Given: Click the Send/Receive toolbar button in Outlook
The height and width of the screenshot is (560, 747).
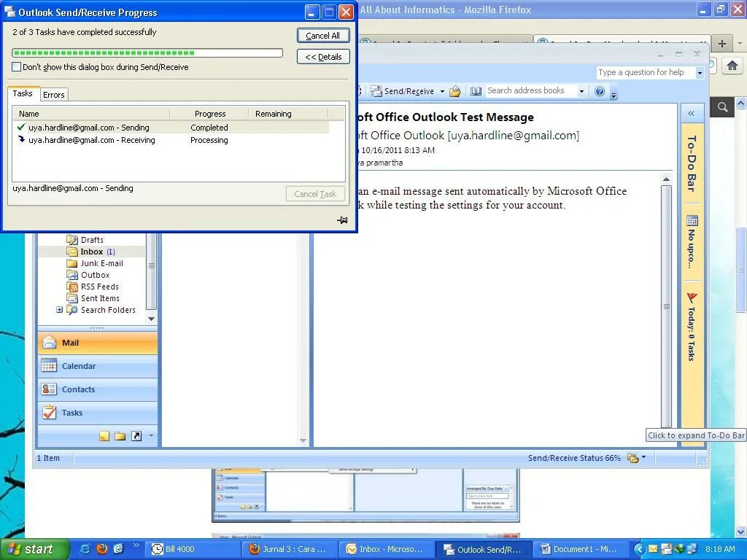Looking at the screenshot, I should tap(403, 91).
